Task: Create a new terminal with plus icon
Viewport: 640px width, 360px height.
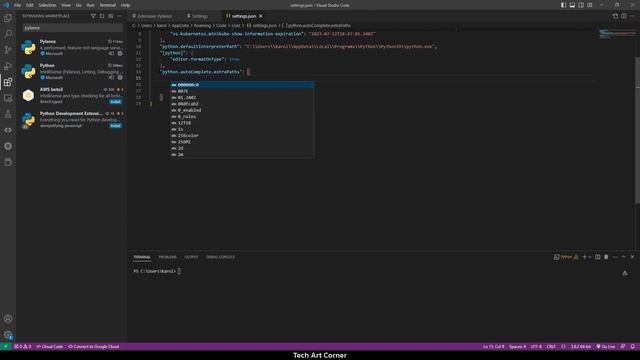Action: click(x=584, y=257)
